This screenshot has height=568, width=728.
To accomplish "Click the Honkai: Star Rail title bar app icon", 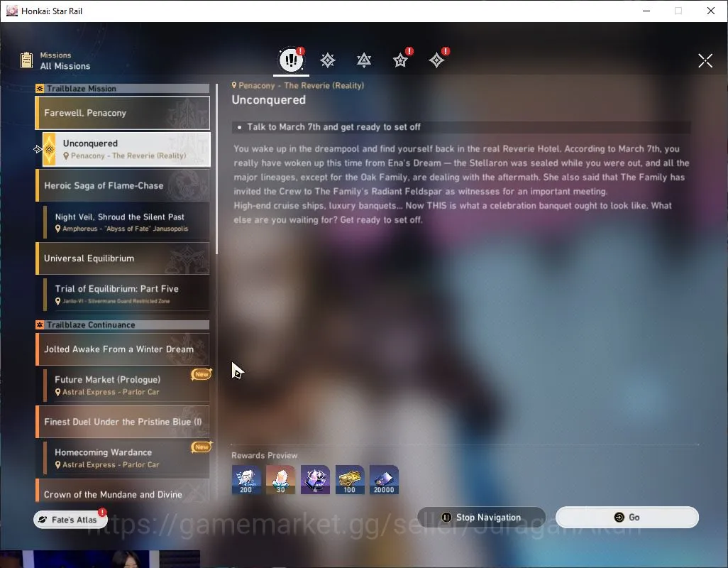I will click(12, 11).
